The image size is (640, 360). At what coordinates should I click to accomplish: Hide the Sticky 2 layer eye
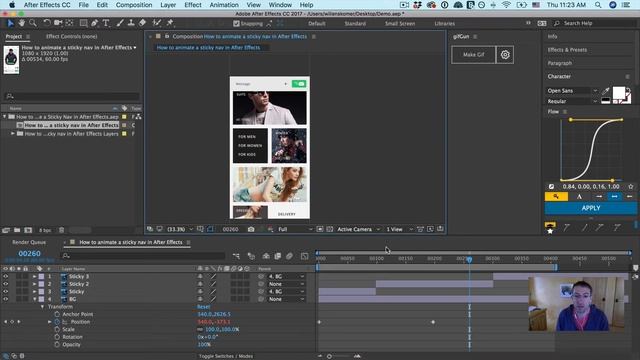[6, 284]
